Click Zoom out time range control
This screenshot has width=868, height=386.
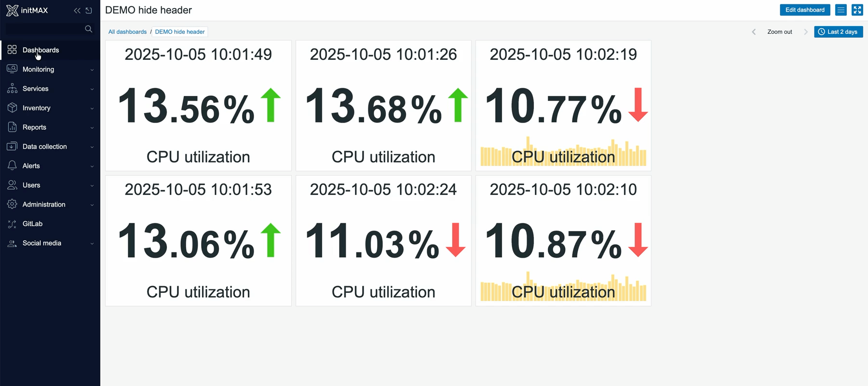pyautogui.click(x=779, y=32)
